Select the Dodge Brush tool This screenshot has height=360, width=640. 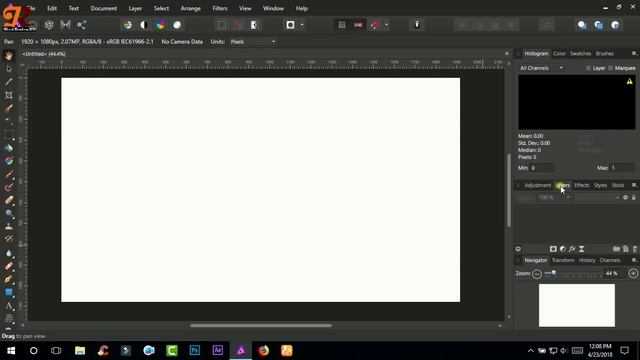click(9, 213)
